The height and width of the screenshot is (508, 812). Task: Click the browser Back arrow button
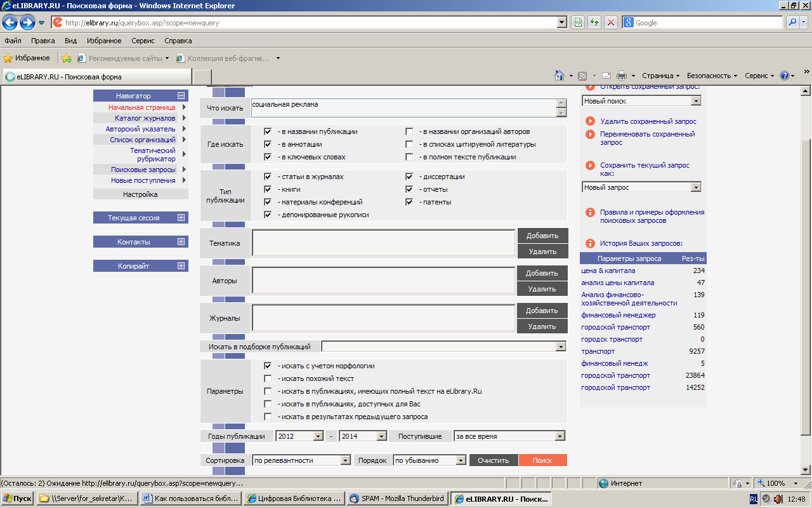point(10,23)
